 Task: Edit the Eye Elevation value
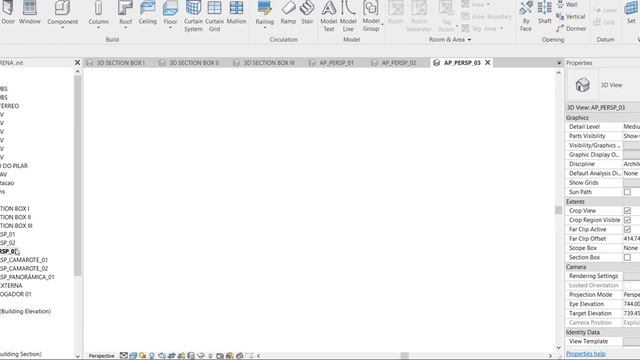tap(631, 304)
